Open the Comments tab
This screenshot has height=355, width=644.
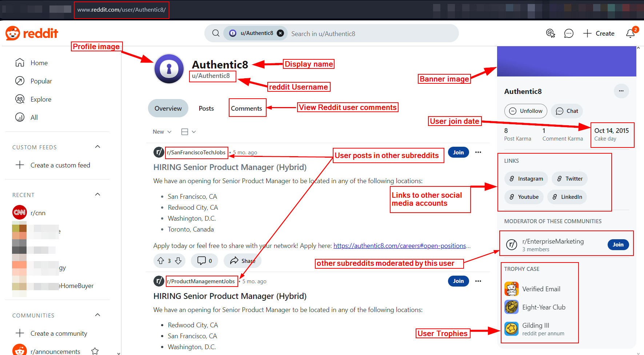click(247, 108)
